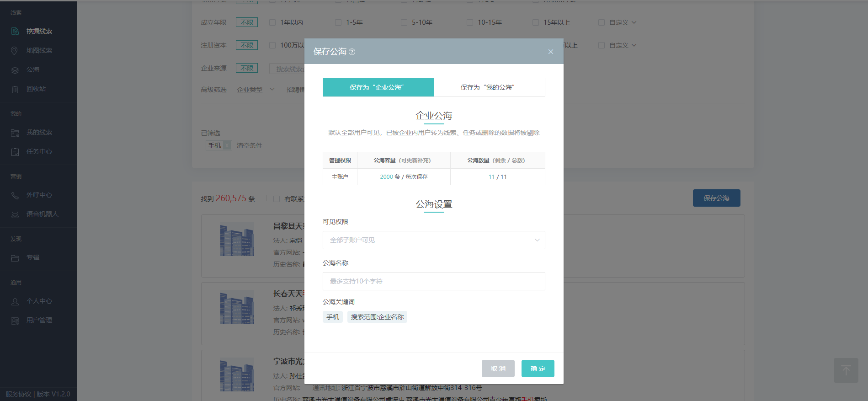868x401 pixels.
Task: Click help icon next to 保存公海 title
Action: (352, 52)
